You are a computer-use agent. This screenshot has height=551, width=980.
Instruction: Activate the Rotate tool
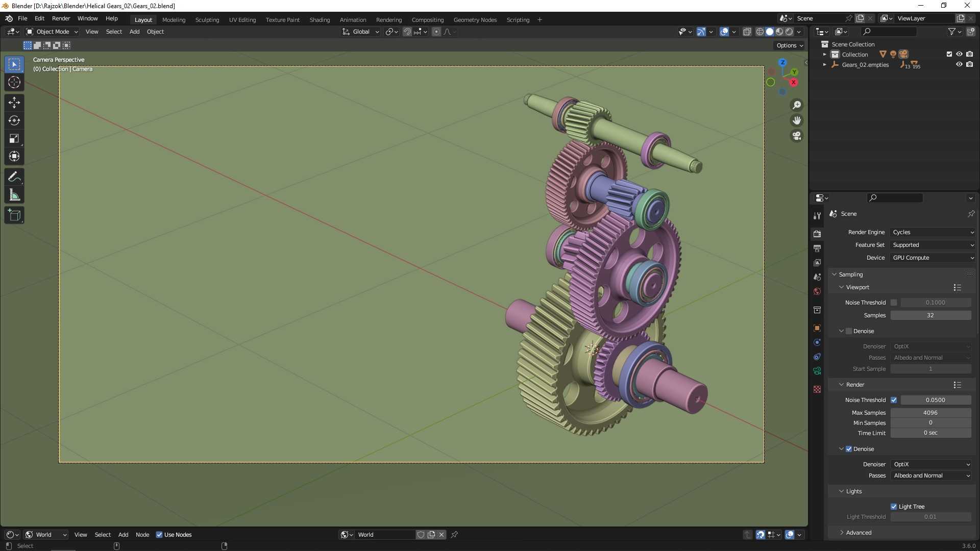(14, 120)
